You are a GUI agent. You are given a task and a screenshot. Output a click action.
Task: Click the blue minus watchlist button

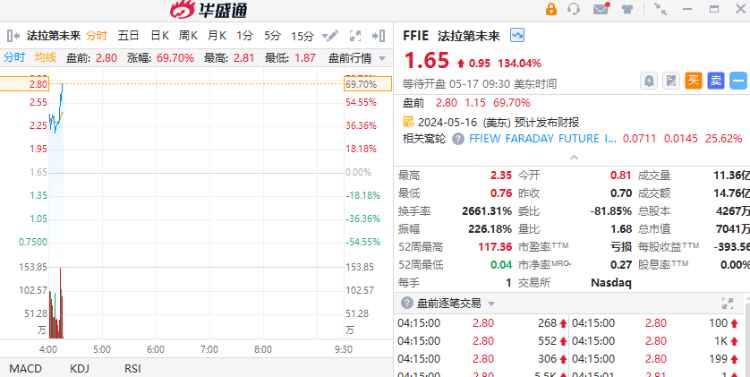tap(738, 81)
